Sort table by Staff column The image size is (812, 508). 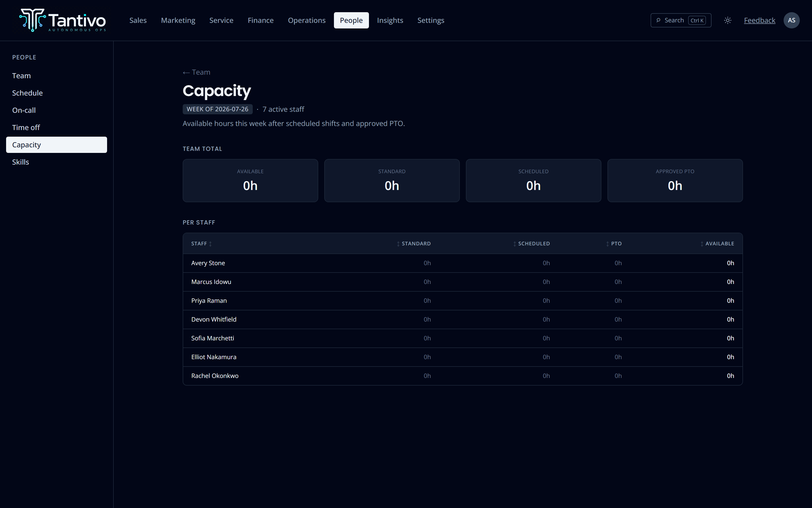201,244
